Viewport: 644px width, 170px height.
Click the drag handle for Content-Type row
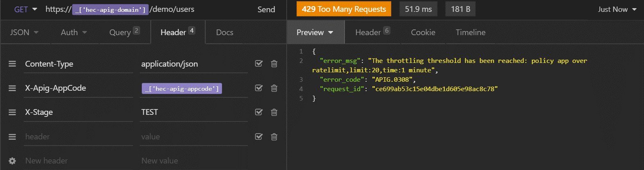click(x=12, y=64)
